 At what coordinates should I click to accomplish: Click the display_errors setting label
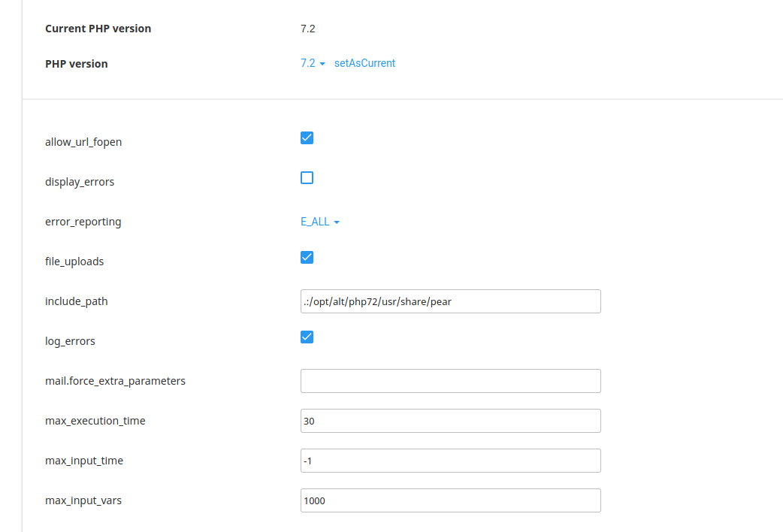[80, 181]
